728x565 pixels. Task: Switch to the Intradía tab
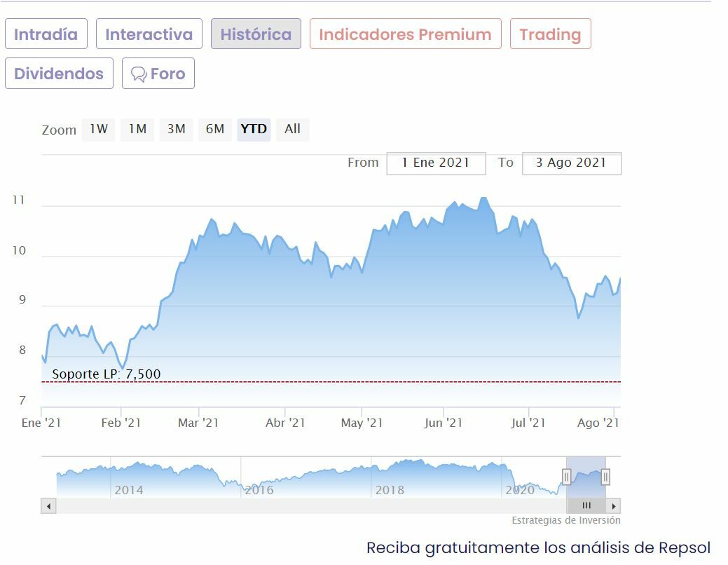click(x=46, y=34)
